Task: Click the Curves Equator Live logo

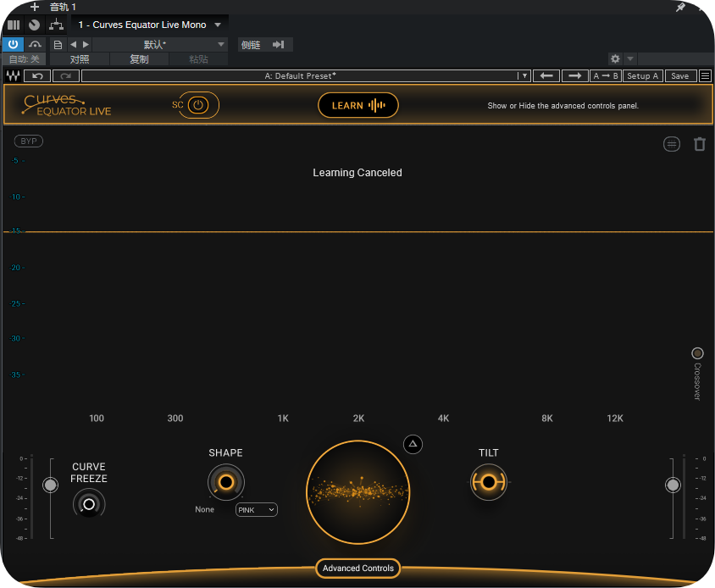Action: 67,105
